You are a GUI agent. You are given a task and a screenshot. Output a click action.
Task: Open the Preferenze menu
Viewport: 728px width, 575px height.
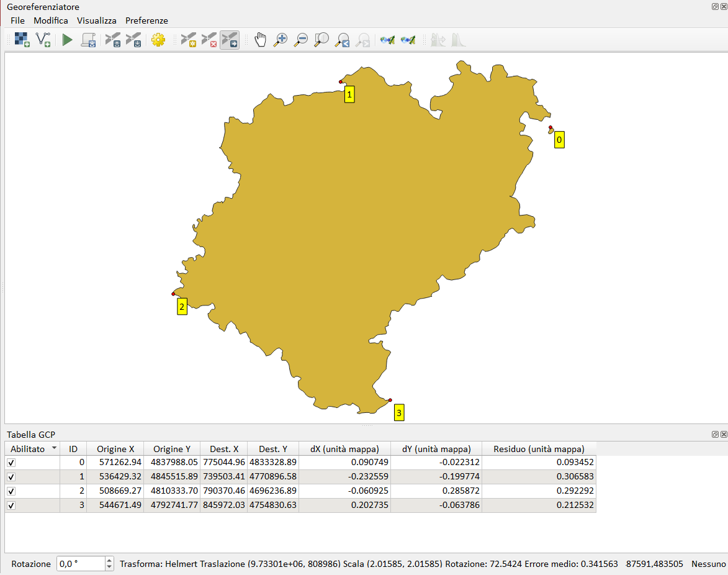[x=146, y=20]
